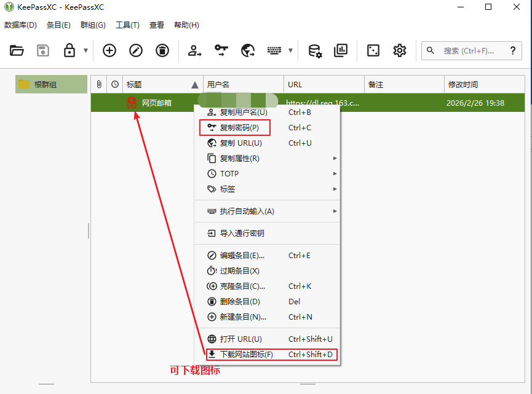This screenshot has height=394, width=532.
Task: Choose 下载网站图标(F) from context menu
Action: pos(267,354)
